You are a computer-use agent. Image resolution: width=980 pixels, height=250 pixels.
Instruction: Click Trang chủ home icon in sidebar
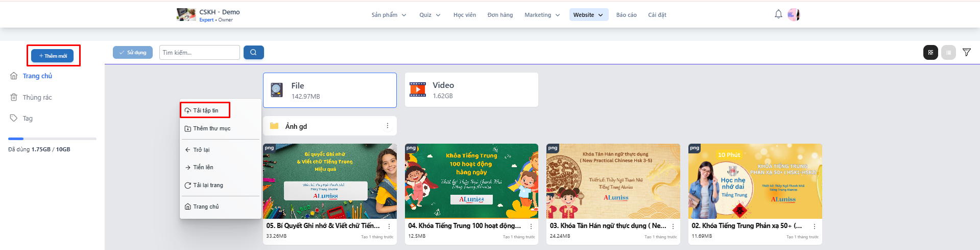click(x=14, y=76)
